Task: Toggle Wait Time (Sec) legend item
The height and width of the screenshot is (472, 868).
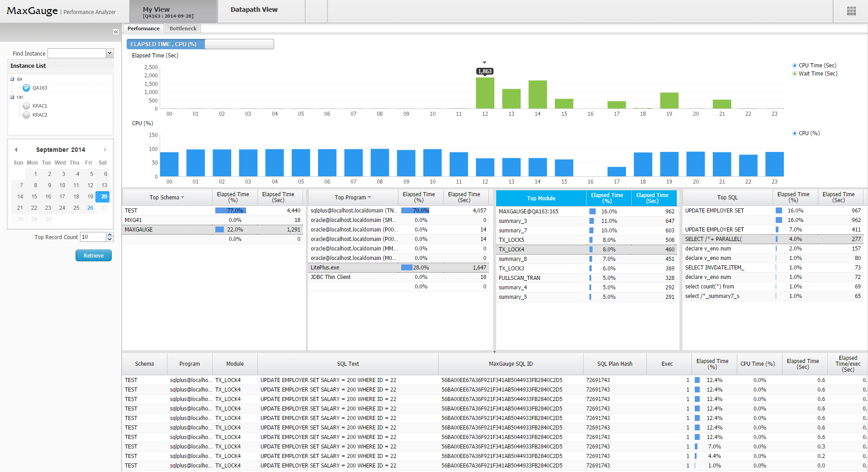Action: click(815, 74)
